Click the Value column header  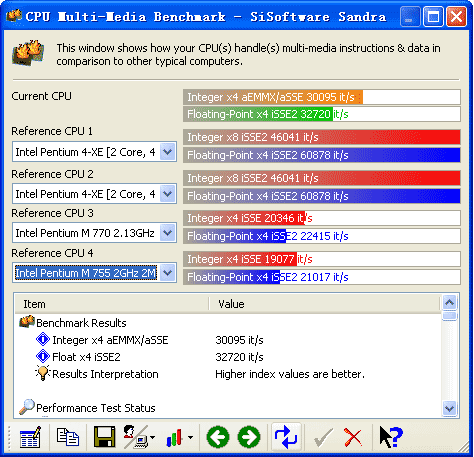point(325,304)
